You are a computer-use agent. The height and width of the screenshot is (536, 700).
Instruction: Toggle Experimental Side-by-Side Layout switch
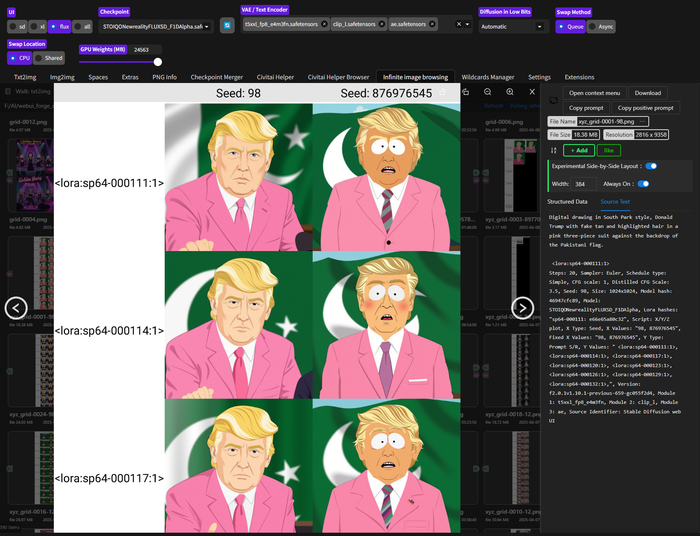click(651, 166)
